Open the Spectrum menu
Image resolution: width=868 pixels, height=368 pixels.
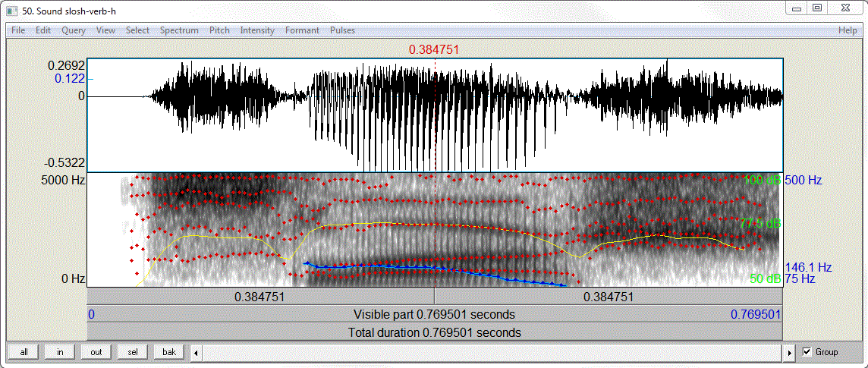[179, 30]
